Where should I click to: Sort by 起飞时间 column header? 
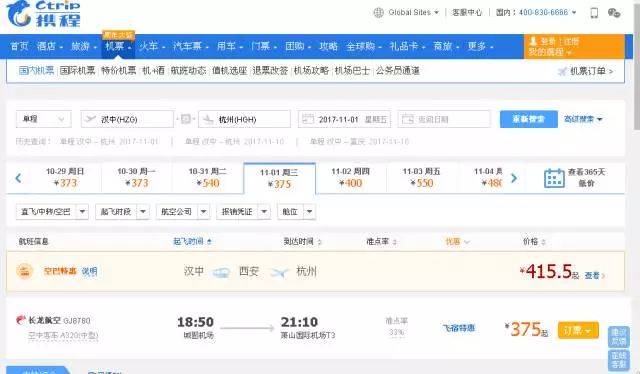point(192,242)
